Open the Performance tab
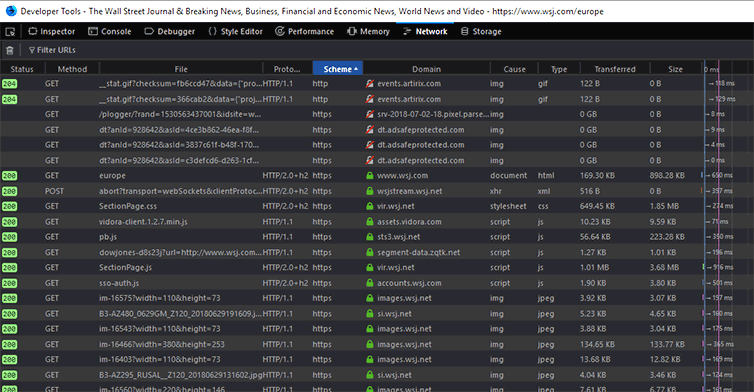Image resolution: width=754 pixels, height=392 pixels. [304, 32]
